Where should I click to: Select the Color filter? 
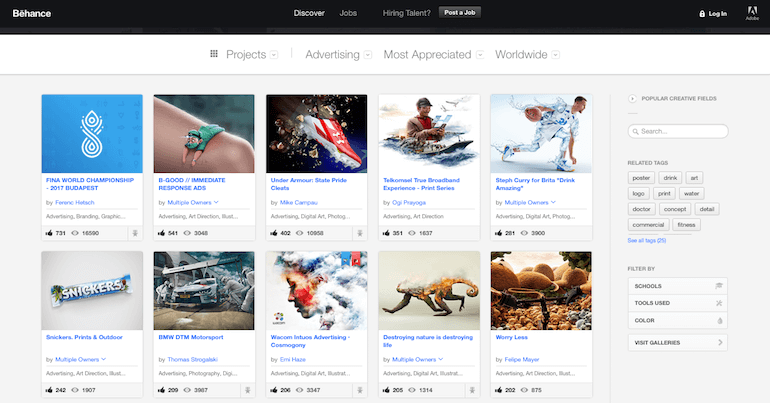point(677,320)
